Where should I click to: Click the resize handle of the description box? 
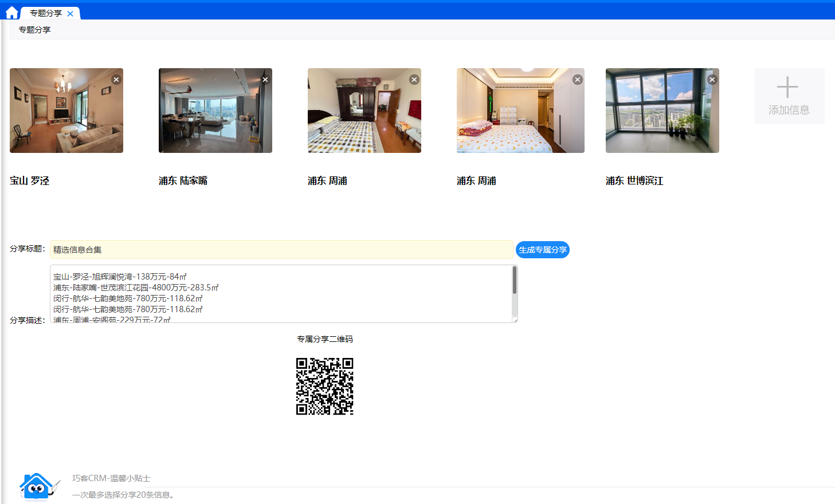[x=515, y=320]
